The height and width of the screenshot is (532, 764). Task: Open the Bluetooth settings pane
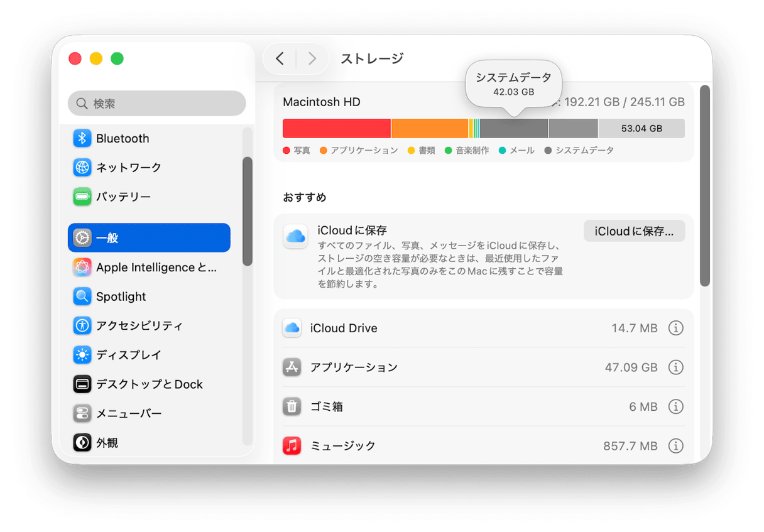tap(149, 138)
